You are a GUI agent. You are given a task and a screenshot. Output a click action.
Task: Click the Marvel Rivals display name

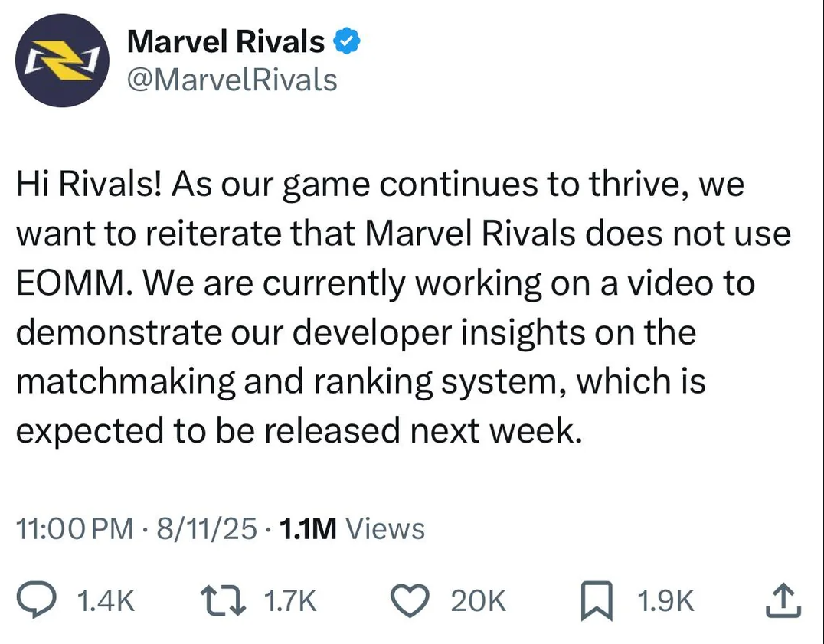pyautogui.click(x=225, y=41)
